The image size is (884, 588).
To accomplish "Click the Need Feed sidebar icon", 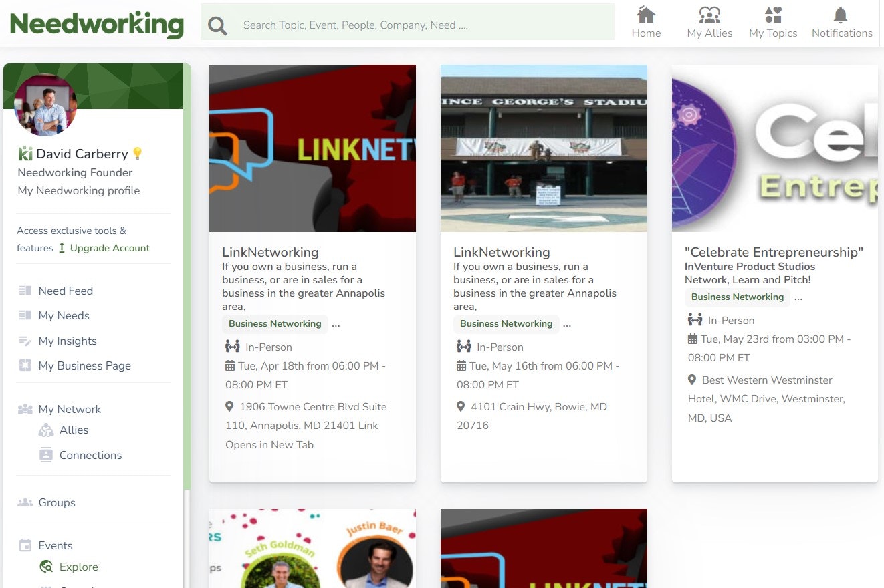I will (25, 291).
